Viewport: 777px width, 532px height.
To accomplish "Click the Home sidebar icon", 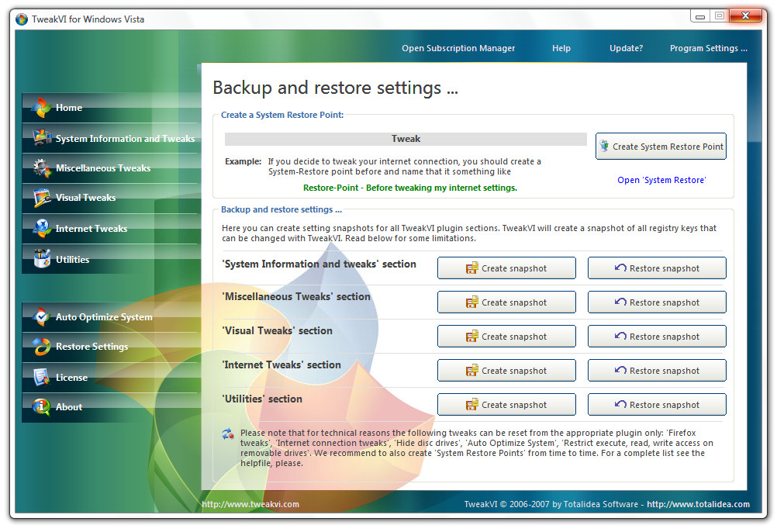I will tap(41, 108).
